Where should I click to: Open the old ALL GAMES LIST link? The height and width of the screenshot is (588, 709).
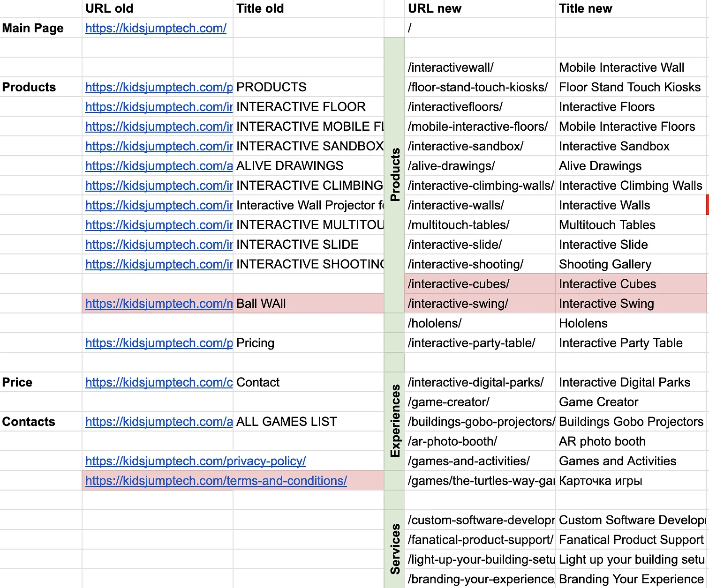pos(158,421)
